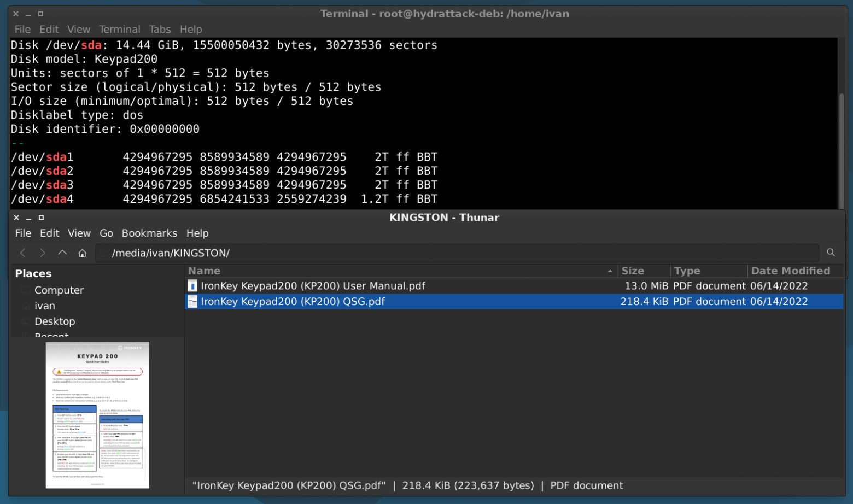Close the Thunar window

click(16, 217)
